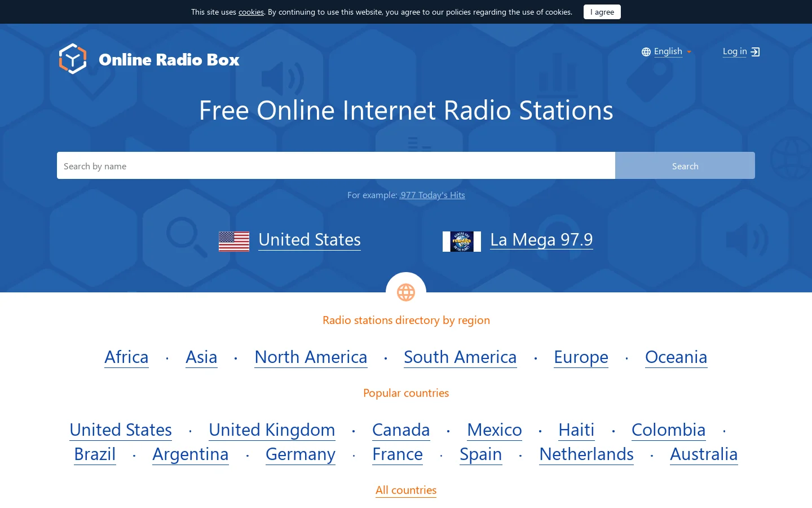This screenshot has height=508, width=812.
Task: Open the Argentina country link
Action: coord(191,454)
